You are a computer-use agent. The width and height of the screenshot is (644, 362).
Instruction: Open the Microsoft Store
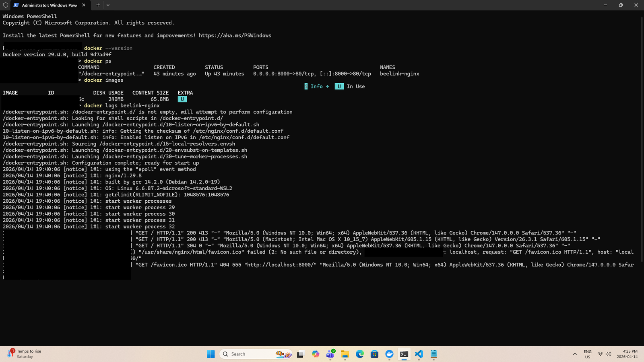pos(374,354)
